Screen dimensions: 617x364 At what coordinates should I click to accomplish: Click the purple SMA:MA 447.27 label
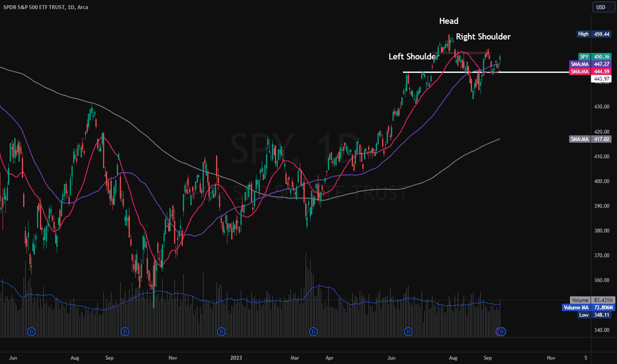pyautogui.click(x=591, y=64)
